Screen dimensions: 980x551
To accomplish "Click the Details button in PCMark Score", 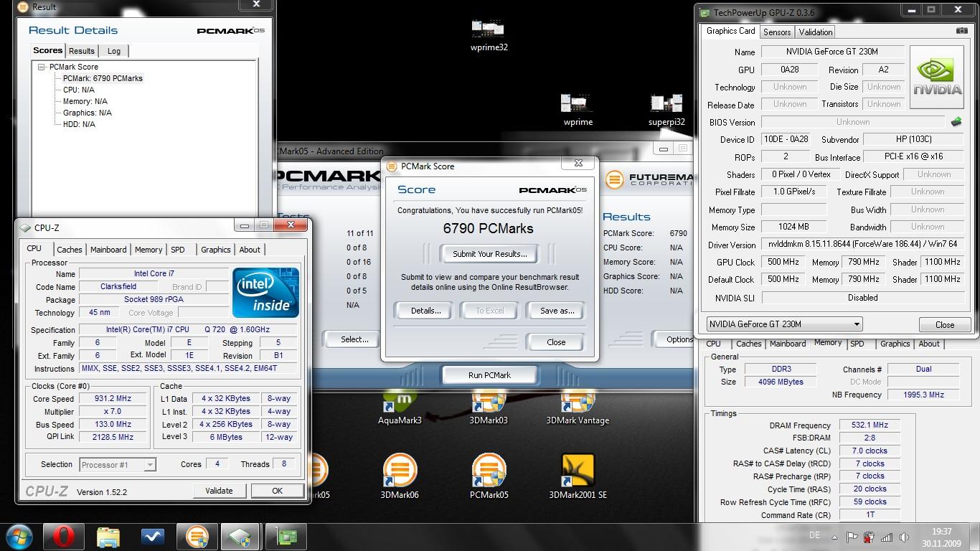I will (x=425, y=311).
